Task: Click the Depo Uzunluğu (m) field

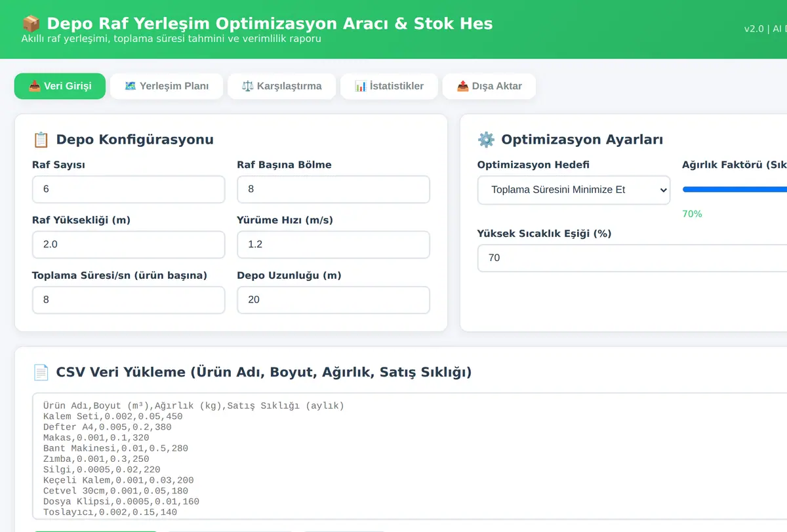Action: pos(333,300)
